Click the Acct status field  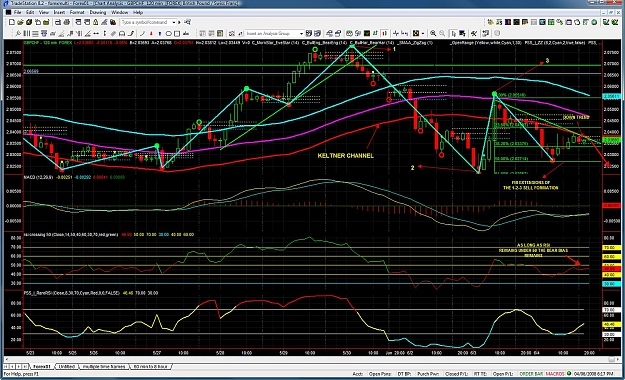click(x=358, y=374)
